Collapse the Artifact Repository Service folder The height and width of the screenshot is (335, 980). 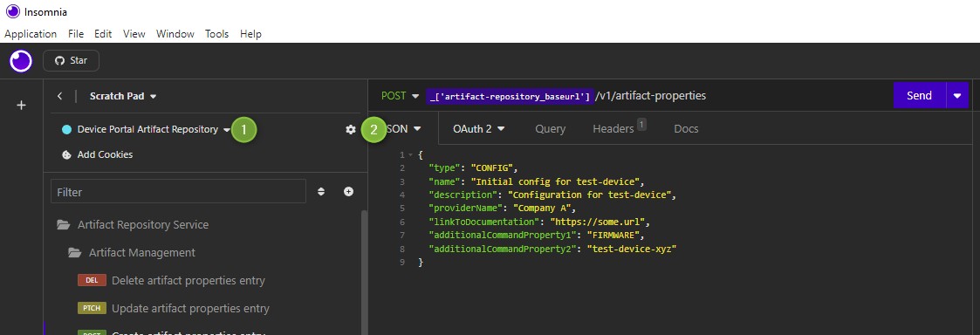tap(133, 224)
